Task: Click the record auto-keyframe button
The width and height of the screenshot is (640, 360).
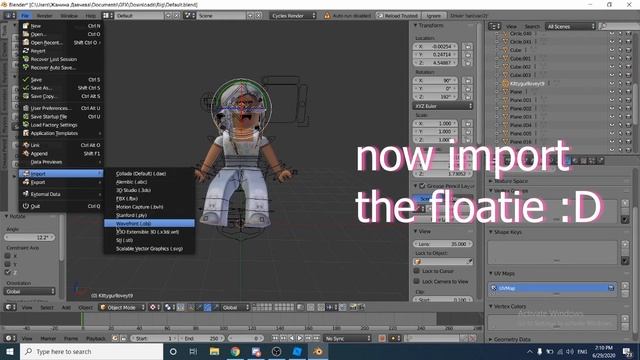Action: click(382, 338)
